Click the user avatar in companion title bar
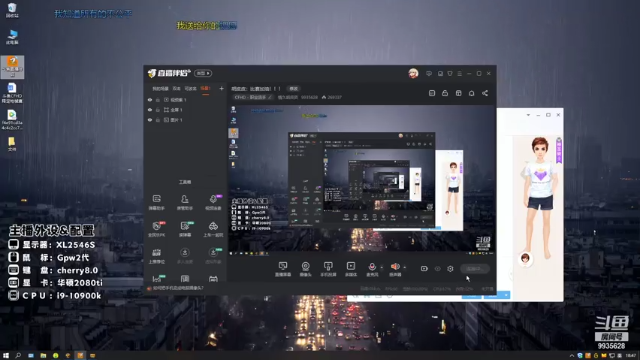The width and height of the screenshot is (640, 360). (x=413, y=73)
